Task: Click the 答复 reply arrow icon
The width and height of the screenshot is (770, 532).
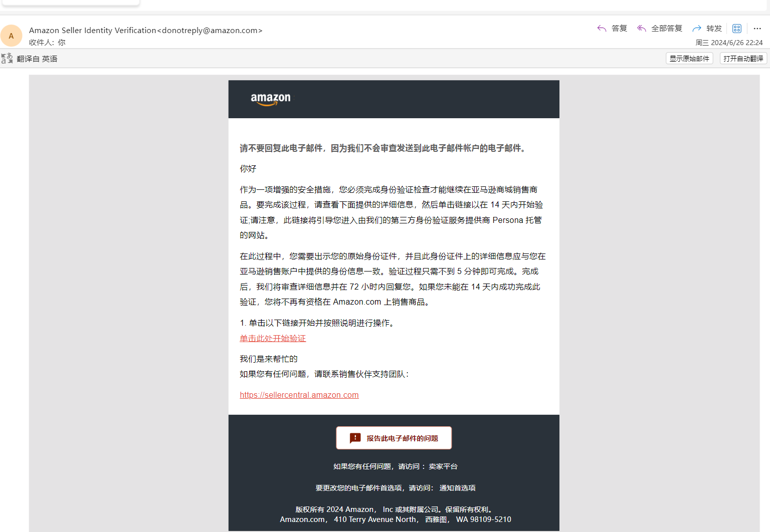Action: tap(602, 29)
